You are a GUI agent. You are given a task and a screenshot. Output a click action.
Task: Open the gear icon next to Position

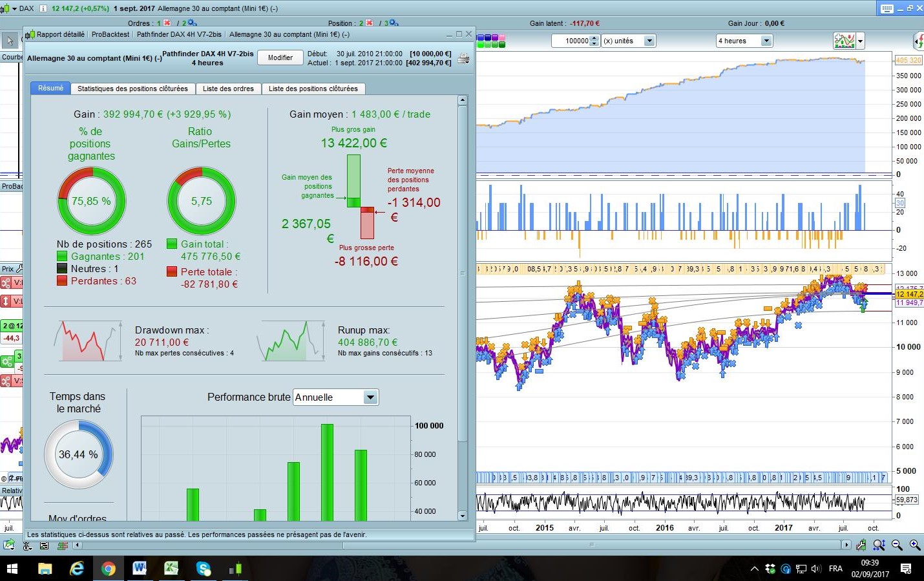pyautogui.click(x=394, y=23)
